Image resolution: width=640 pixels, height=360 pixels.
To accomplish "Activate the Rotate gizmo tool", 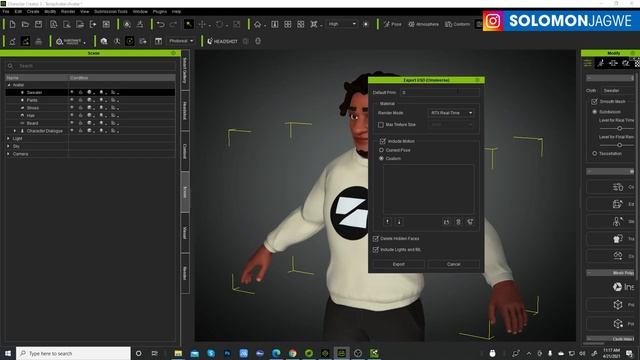I will tap(220, 24).
